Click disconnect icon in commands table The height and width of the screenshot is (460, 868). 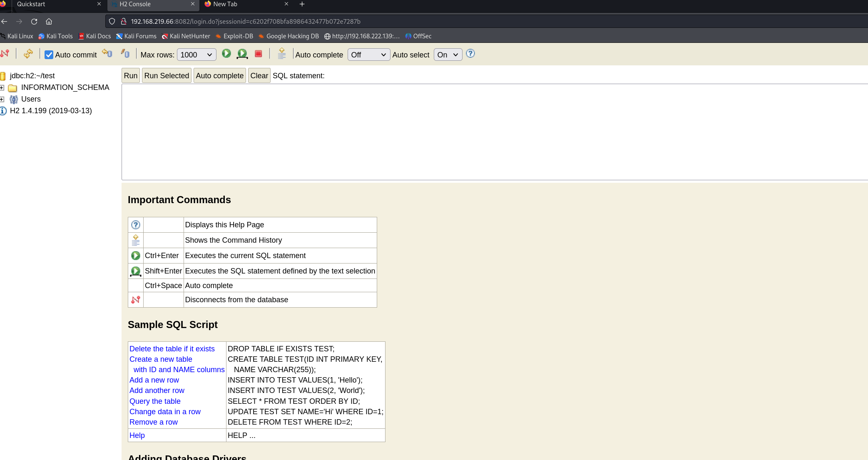pos(136,300)
